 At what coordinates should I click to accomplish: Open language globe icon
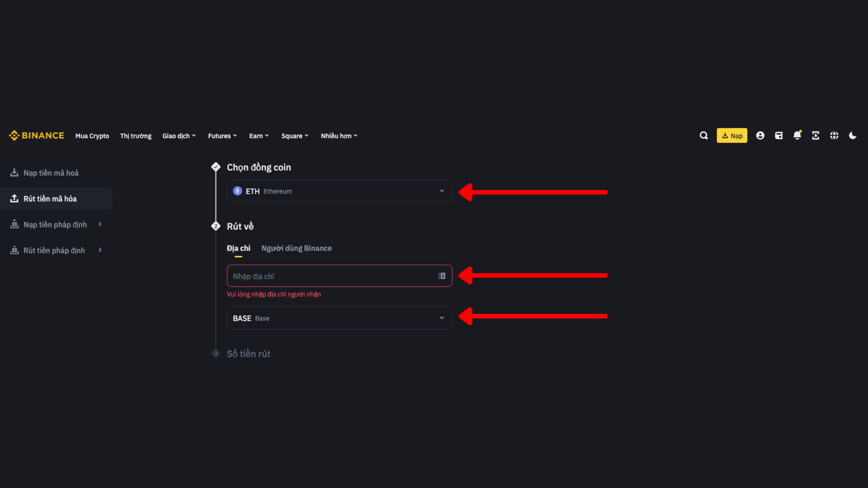(834, 135)
